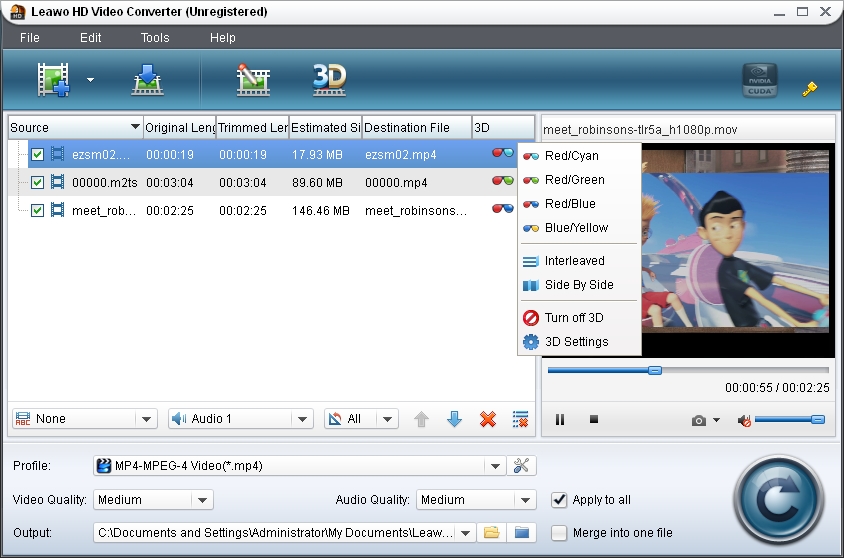
Task: Uncheck the 00000.m2ts file checkbox
Action: (37, 182)
